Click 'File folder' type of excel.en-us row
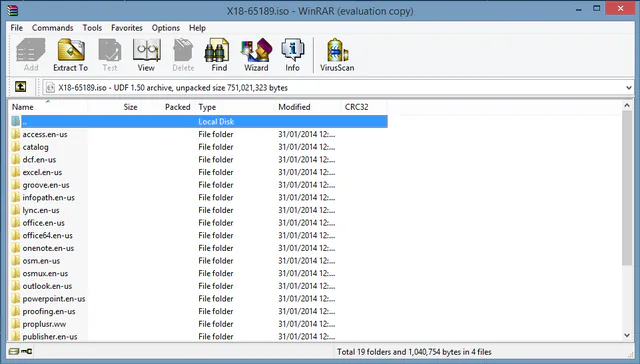The width and height of the screenshot is (640, 364). point(216,172)
